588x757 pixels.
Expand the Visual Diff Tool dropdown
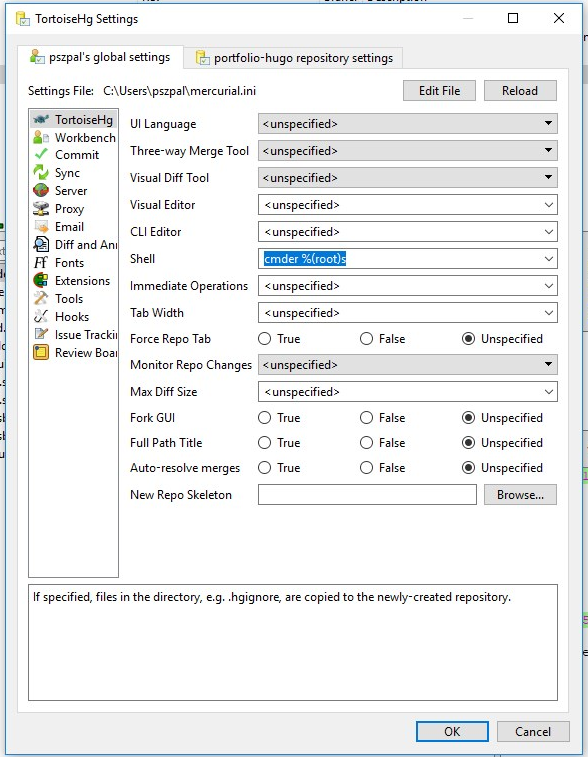pos(407,178)
